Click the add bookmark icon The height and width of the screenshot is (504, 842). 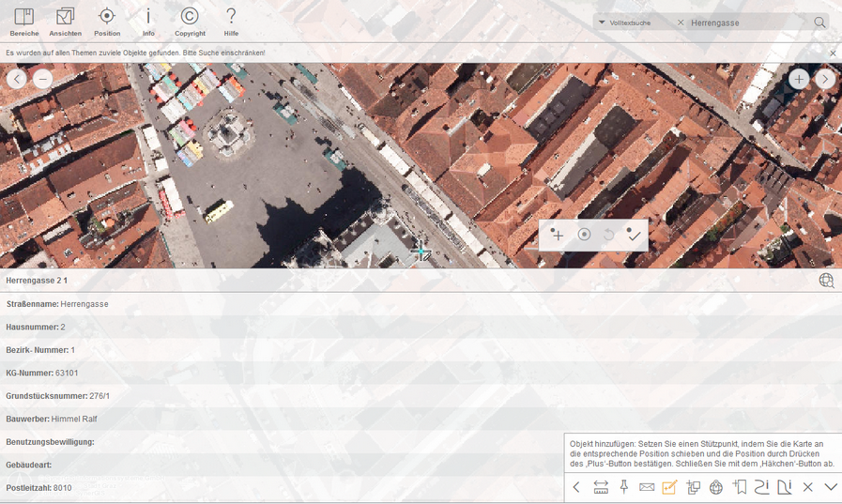(740, 487)
